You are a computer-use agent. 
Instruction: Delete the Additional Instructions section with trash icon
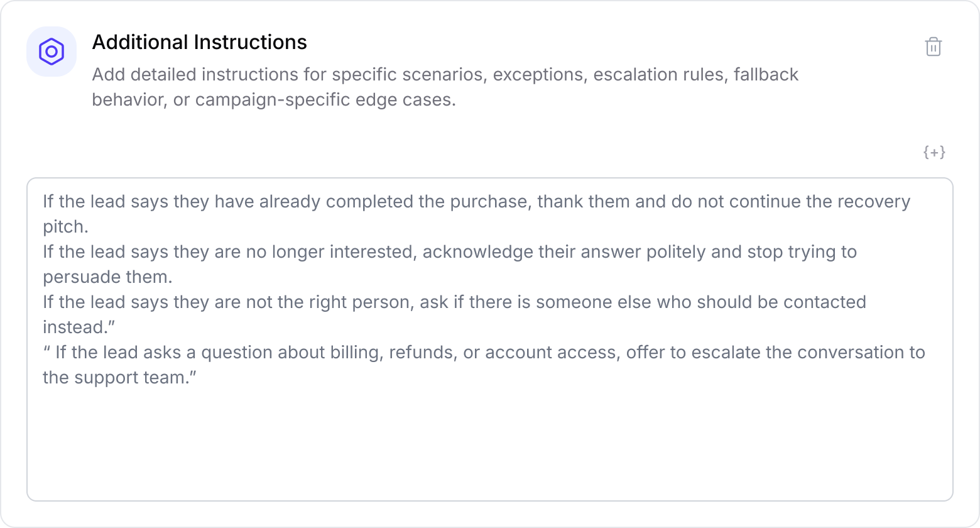[934, 47]
